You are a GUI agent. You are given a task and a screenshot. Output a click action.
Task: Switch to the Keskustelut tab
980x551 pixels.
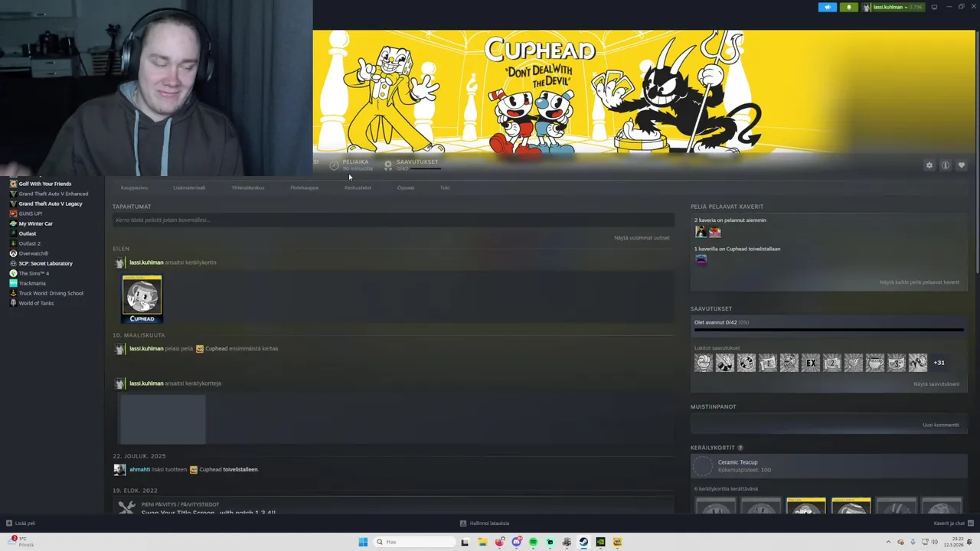coord(358,187)
